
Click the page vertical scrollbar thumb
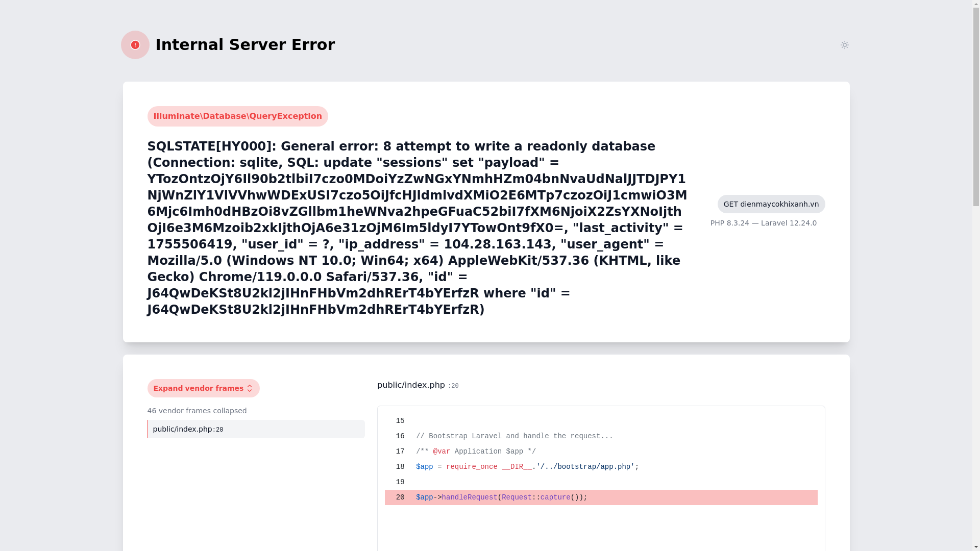click(976, 107)
